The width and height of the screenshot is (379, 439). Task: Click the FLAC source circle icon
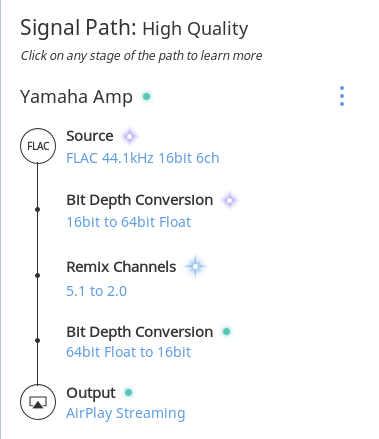38,146
